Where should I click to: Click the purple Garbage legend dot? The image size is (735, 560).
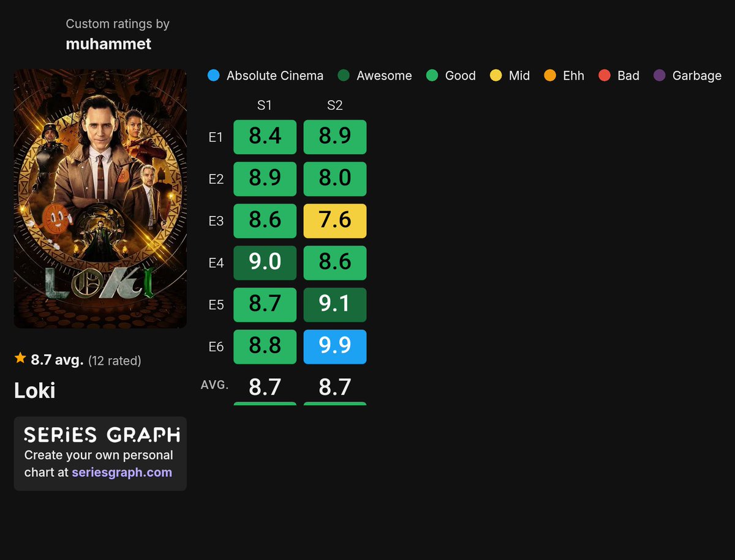pos(659,76)
